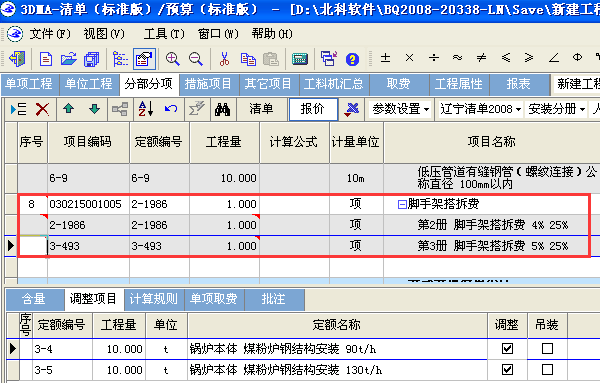Click the zoom out magnifier icon
Viewport: 600px width, 383px height.
coord(196,59)
